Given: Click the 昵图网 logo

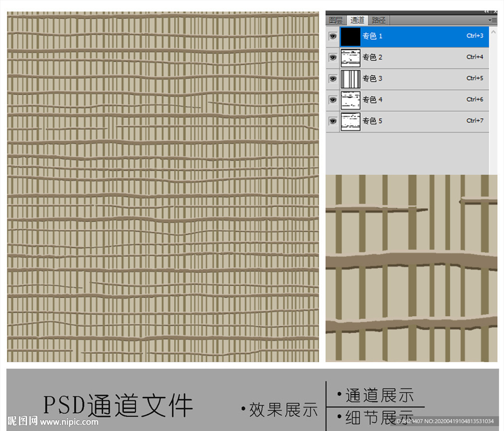Looking at the screenshot, I should pos(23,421).
